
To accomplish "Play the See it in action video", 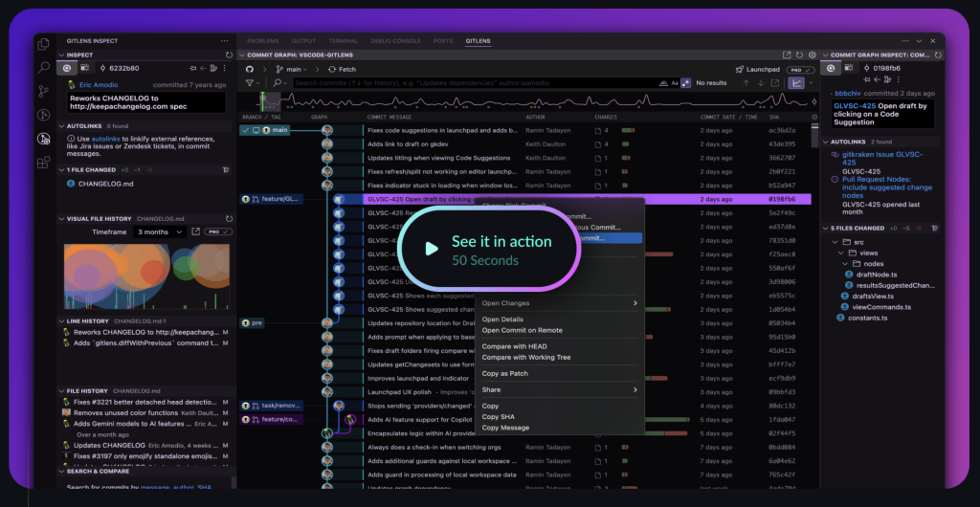I will [x=491, y=249].
